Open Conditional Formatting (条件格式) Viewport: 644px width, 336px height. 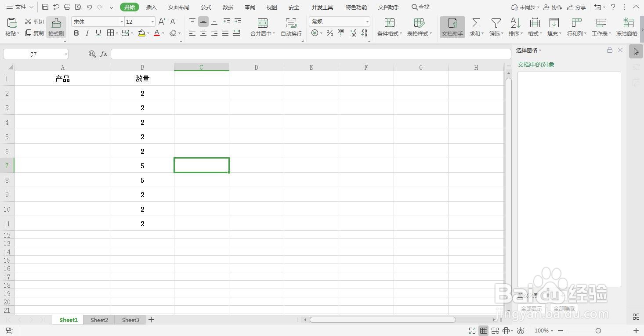tap(390, 27)
